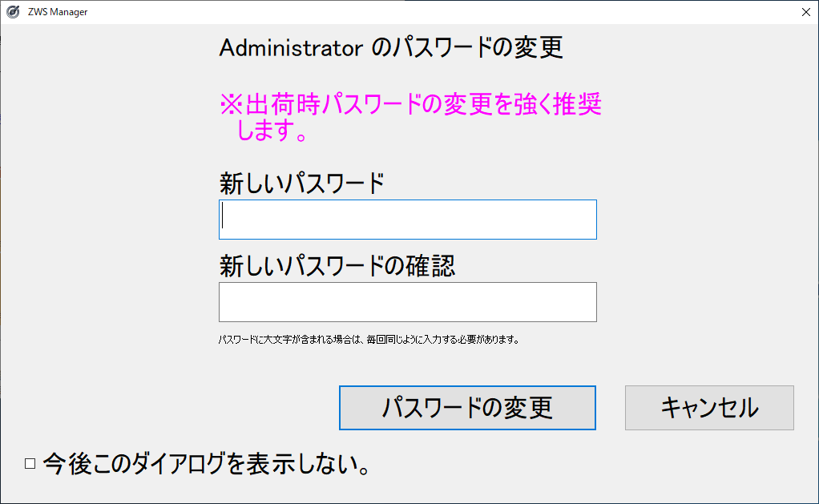The width and height of the screenshot is (819, 504).
Task: Close the ZWS Manager dialog window
Action: click(805, 12)
